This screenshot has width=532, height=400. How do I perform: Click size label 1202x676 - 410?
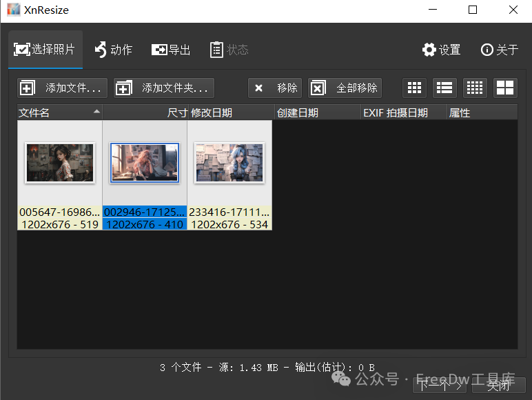145,224
